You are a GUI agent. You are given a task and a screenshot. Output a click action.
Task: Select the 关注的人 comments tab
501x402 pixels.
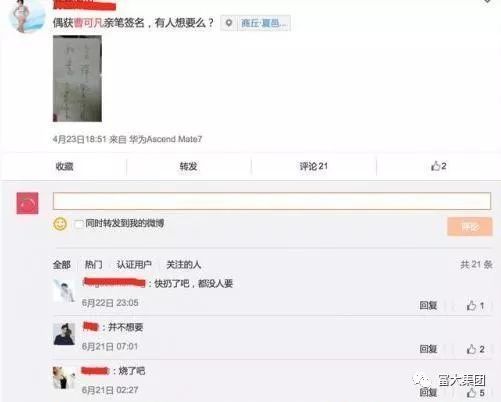coord(184,265)
